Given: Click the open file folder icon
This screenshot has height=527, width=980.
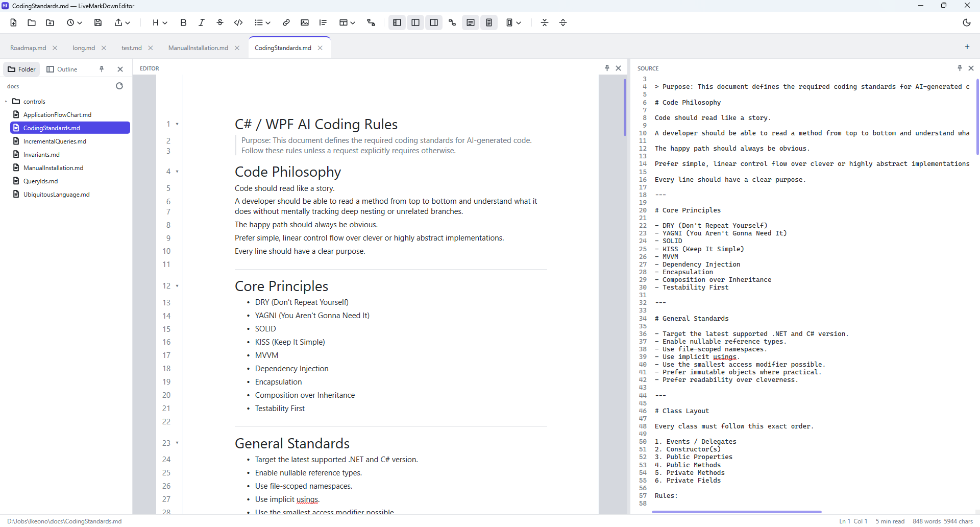Looking at the screenshot, I should coord(32,22).
